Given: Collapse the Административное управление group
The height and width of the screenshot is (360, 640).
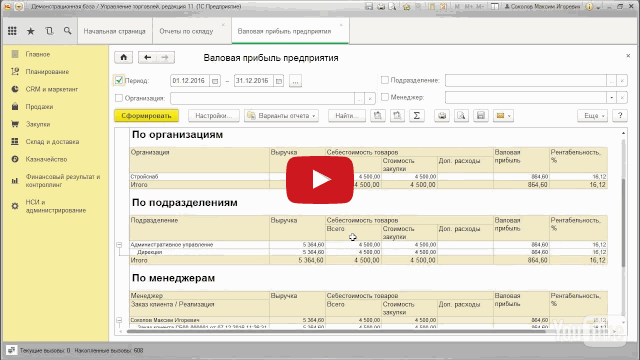Looking at the screenshot, I should pos(119,244).
